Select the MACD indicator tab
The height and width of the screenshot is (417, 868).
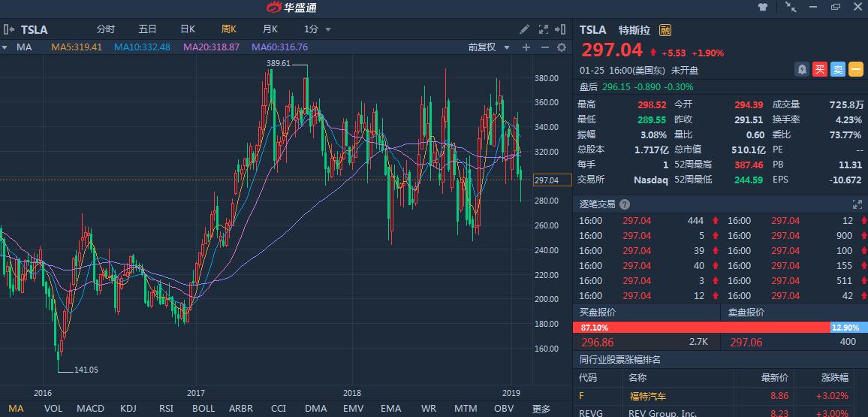[90, 409]
